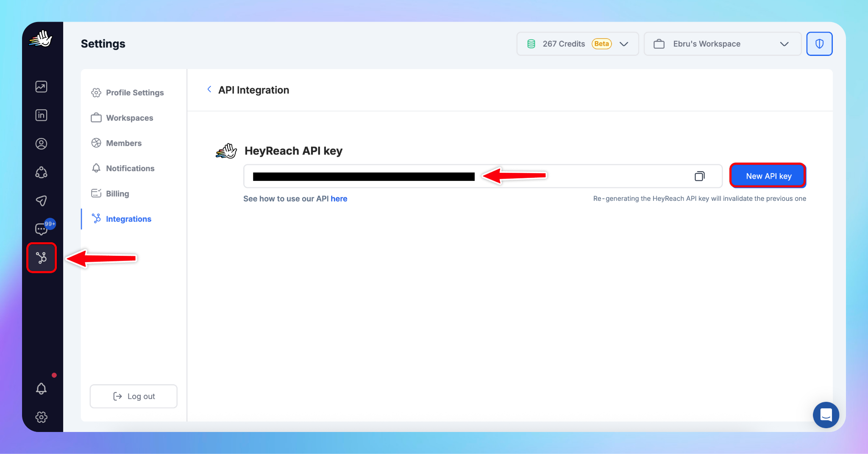Image resolution: width=868 pixels, height=454 pixels.
Task: Open settings gear at the bottom of the sidebar
Action: pos(41,417)
